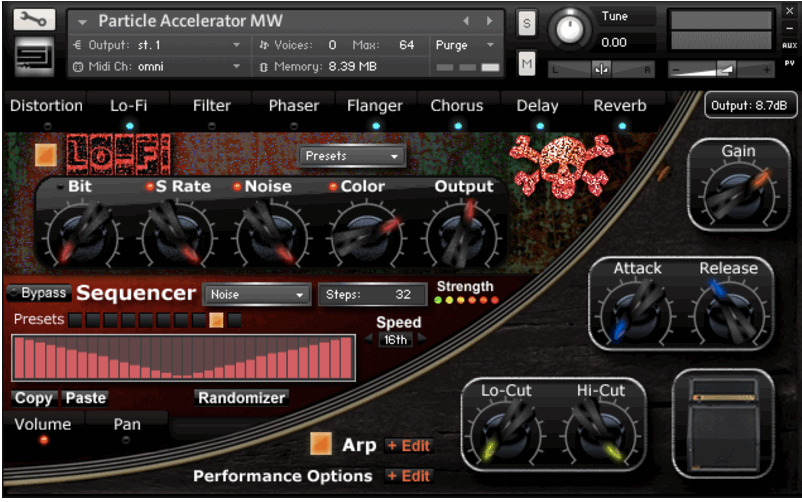Toggle the Lo-Fi effect power square

coord(46,155)
